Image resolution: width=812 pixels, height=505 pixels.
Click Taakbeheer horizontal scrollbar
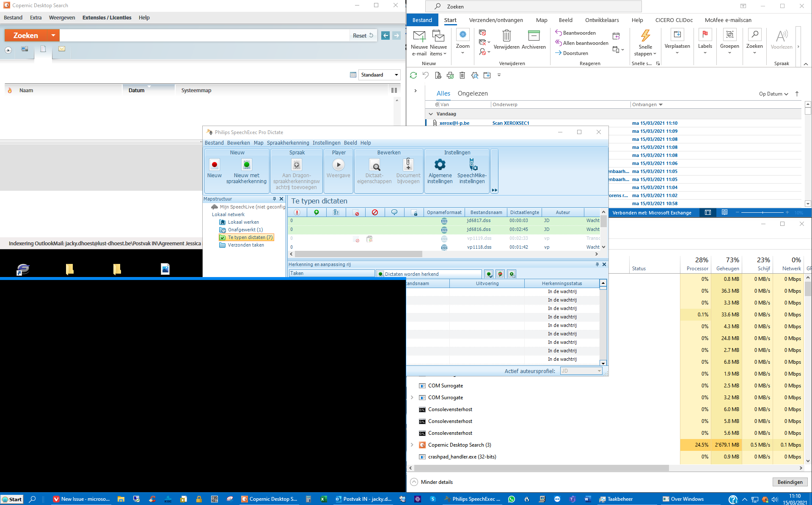tap(541, 468)
